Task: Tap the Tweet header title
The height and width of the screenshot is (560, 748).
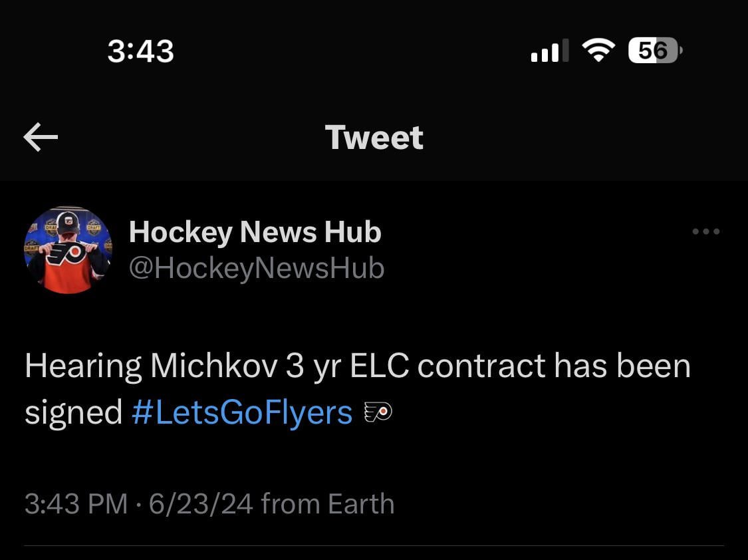Action: tap(374, 138)
